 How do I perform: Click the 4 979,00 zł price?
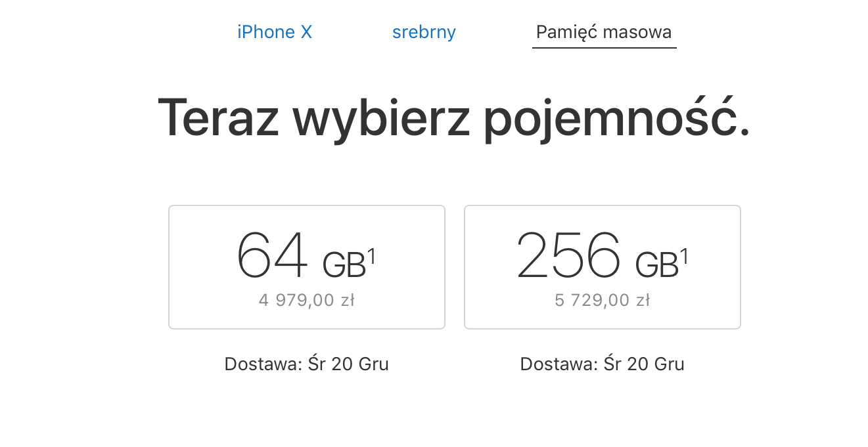[x=306, y=301]
